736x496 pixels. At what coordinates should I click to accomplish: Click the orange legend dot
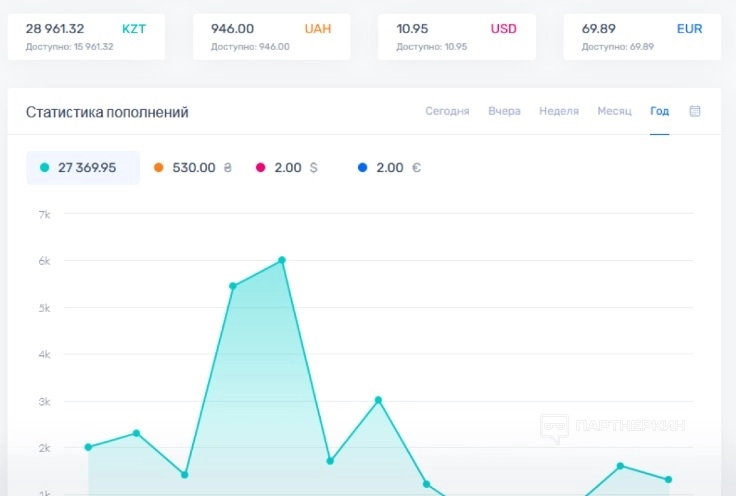159,168
